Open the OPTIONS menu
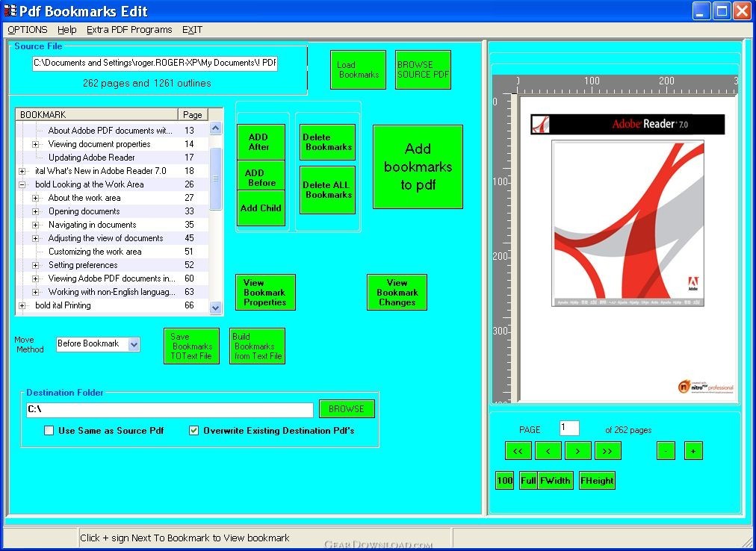Screen dimensions: 756x551 tap(28, 30)
